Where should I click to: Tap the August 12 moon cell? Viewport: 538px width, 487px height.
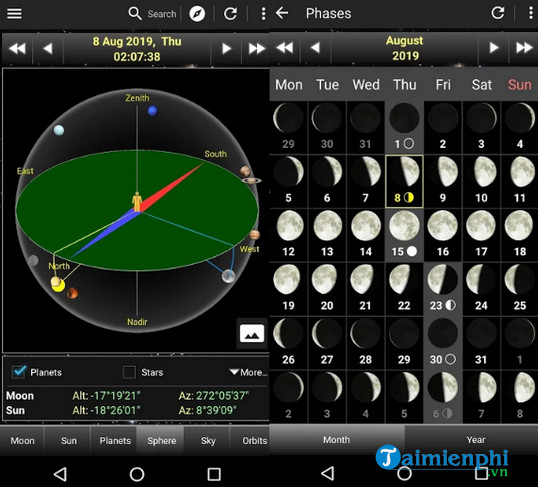289,235
